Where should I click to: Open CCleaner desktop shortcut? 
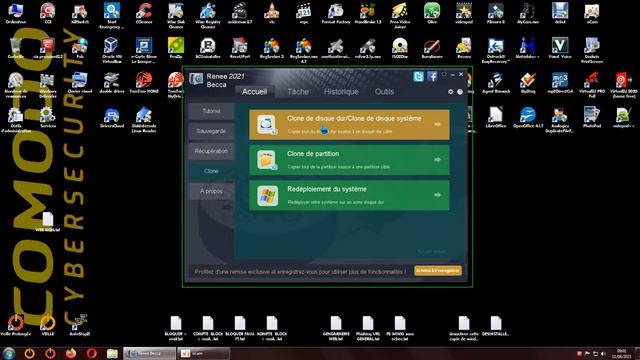click(x=144, y=13)
